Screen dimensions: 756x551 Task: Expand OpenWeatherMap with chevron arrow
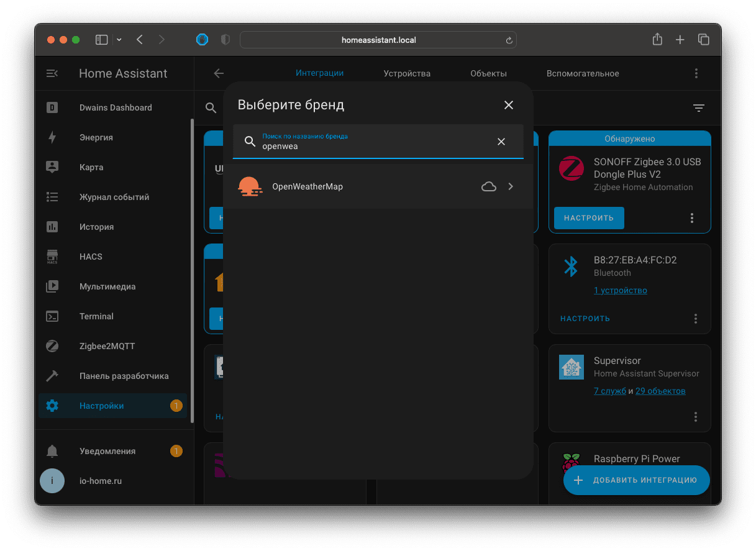(511, 186)
